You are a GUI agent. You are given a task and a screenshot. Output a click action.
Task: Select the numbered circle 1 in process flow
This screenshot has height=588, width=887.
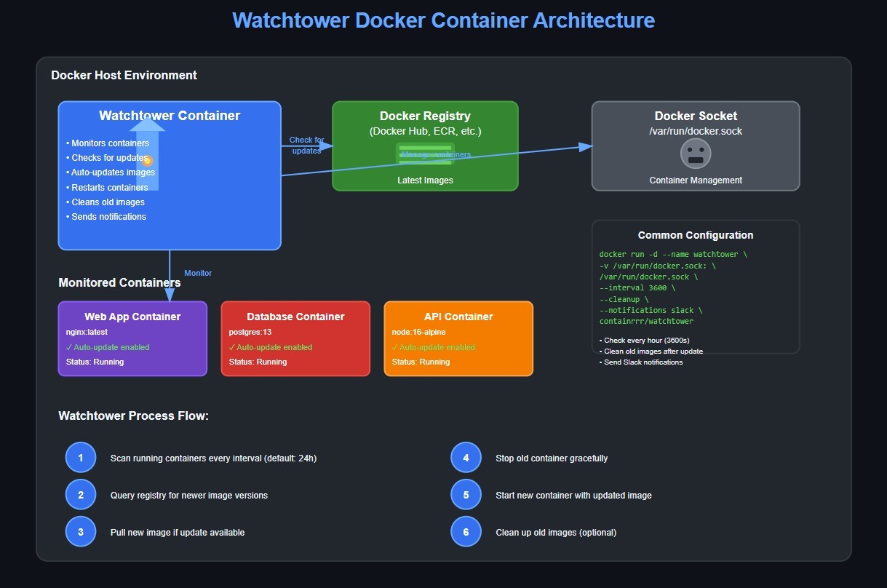pyautogui.click(x=81, y=457)
